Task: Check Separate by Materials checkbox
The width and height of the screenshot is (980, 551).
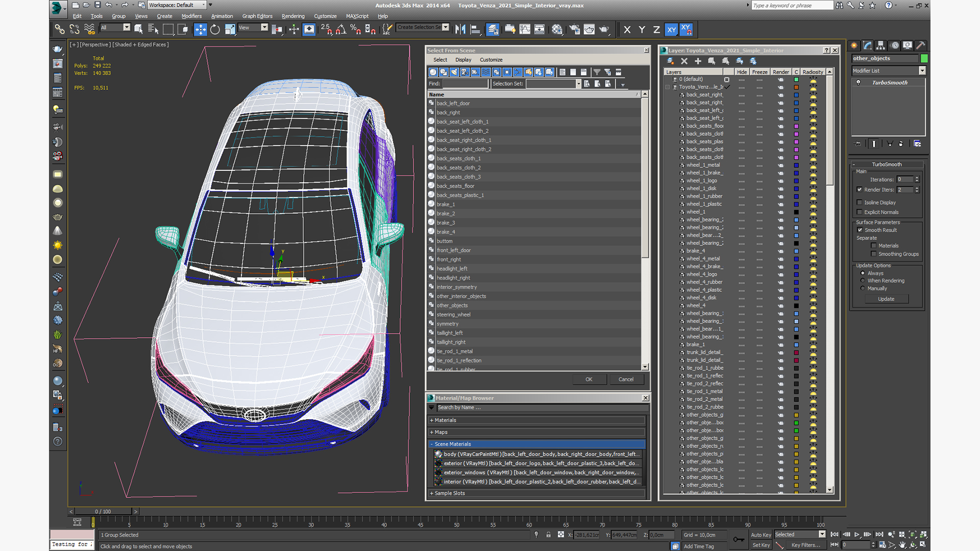Action: point(874,246)
